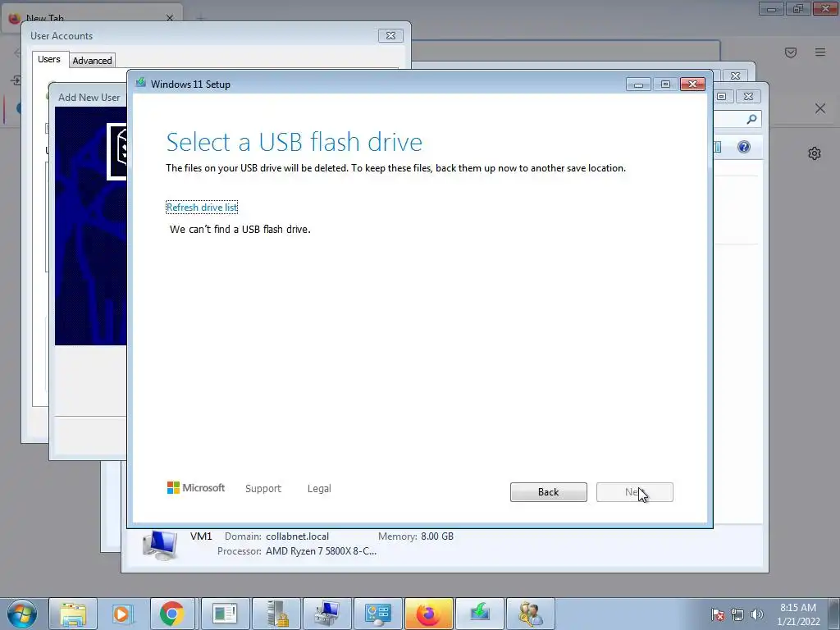Dismiss the Firefox page banner with X
The width and height of the screenshot is (840, 630).
pyautogui.click(x=820, y=108)
